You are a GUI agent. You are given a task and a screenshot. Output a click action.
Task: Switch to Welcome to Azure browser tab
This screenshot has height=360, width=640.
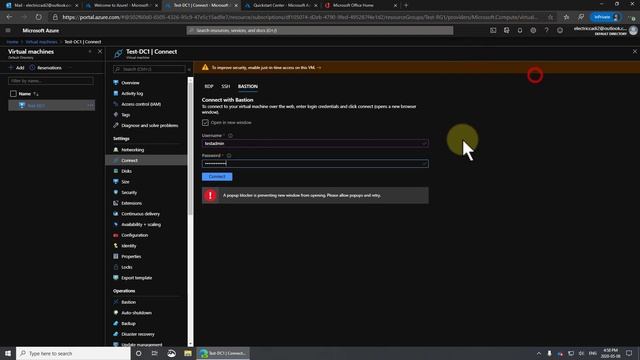[121, 5]
